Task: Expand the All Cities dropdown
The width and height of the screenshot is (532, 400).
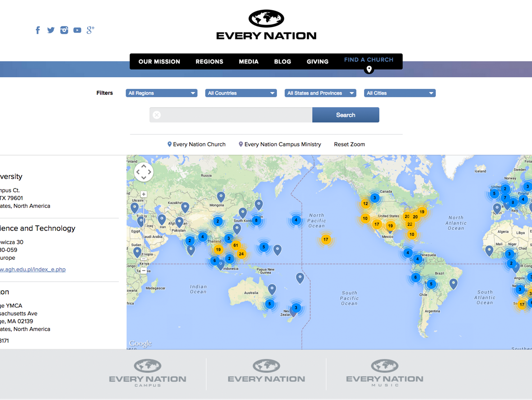Action: [x=400, y=93]
